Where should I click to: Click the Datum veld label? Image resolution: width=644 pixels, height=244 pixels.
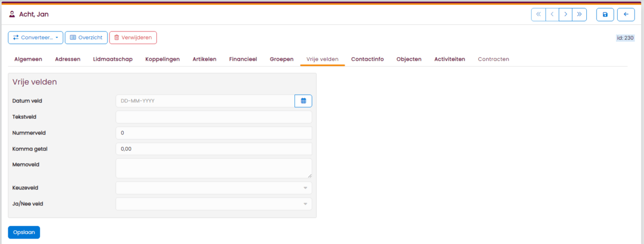(x=28, y=101)
